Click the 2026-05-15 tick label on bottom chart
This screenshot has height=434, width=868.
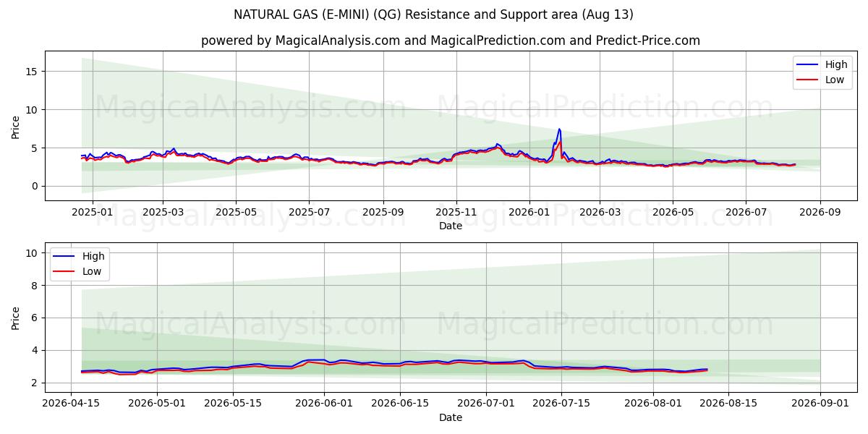(233, 404)
